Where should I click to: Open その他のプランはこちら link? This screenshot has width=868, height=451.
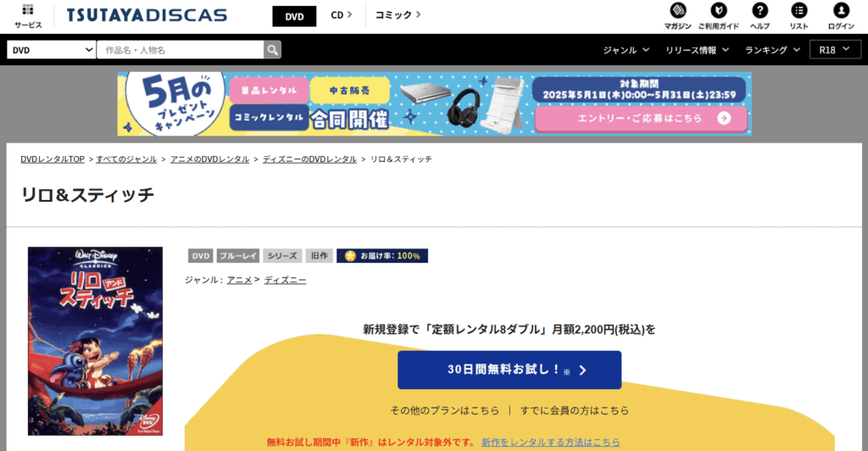(x=444, y=410)
